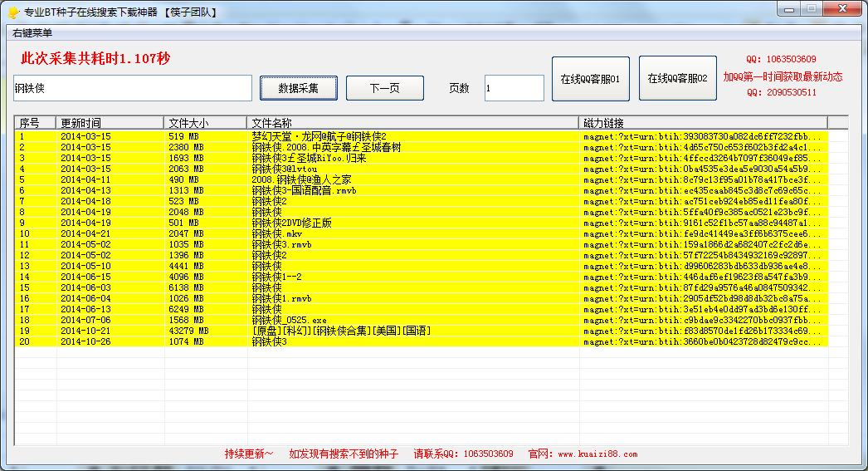Select row 梦幻天堂·龙网@航子@钢铁侠2

pos(422,136)
